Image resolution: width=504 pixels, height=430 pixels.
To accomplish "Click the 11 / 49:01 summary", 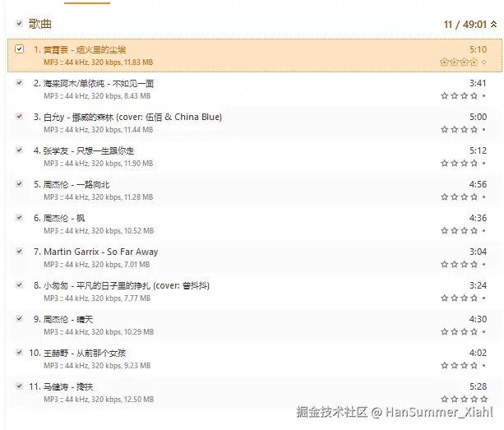I will 465,25.
